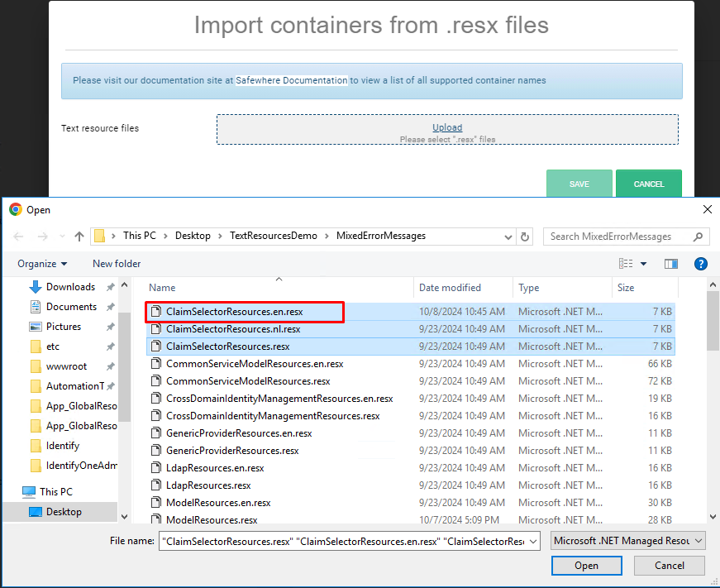This screenshot has height=588, width=720.
Task: Click the search magnifier in MixedErrorMessages search box
Action: tap(697, 236)
